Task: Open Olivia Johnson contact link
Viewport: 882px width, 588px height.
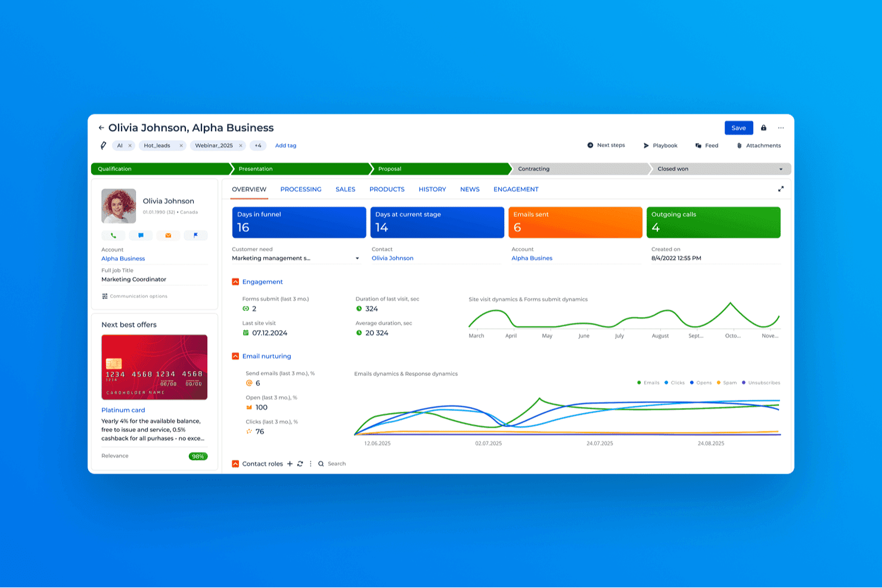Action: [x=393, y=259]
